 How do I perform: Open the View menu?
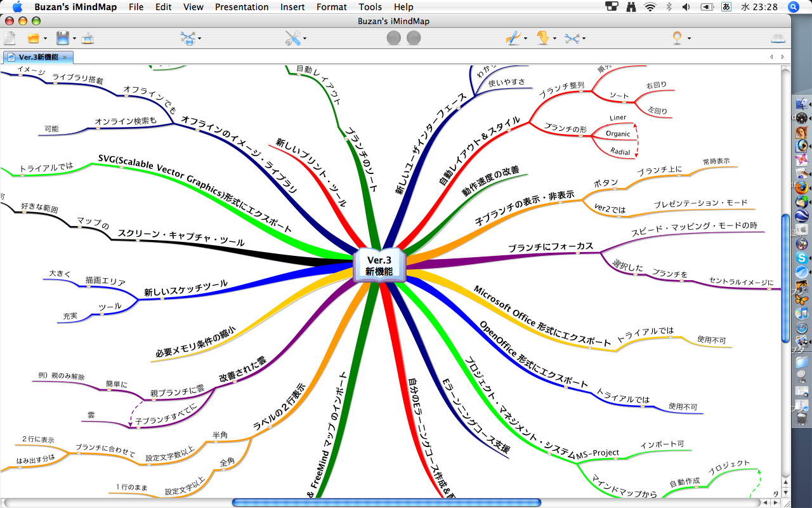(193, 7)
